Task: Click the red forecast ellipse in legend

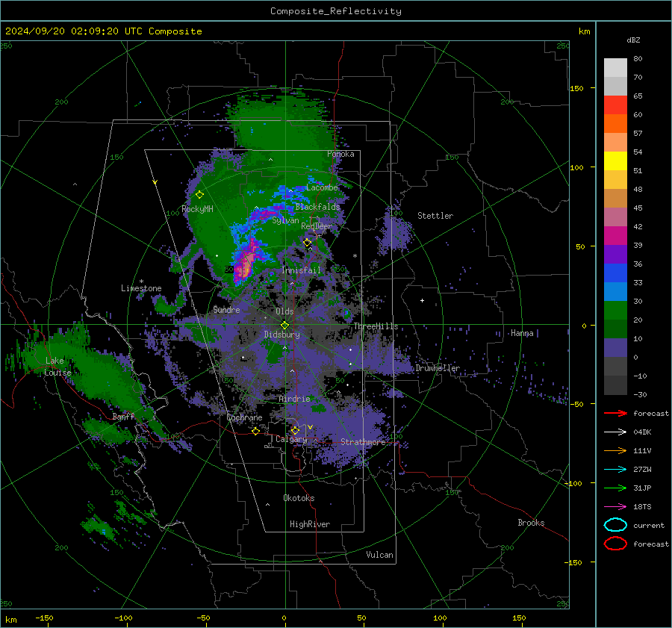Action: tap(615, 544)
